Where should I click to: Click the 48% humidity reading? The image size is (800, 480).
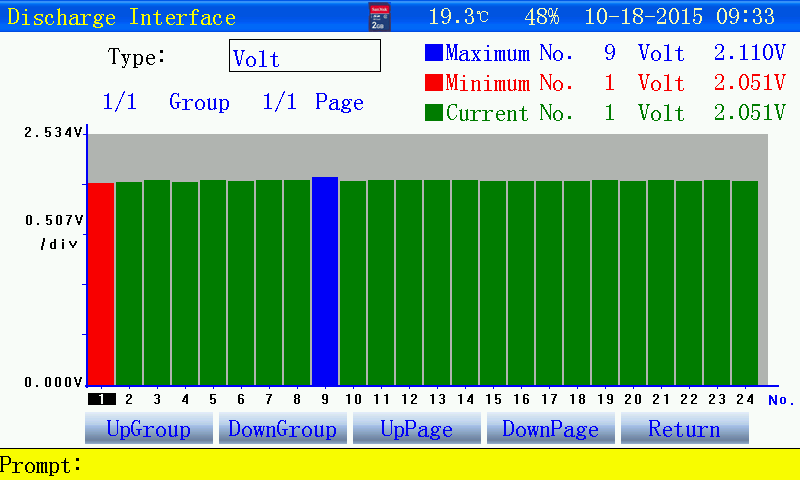tap(542, 17)
